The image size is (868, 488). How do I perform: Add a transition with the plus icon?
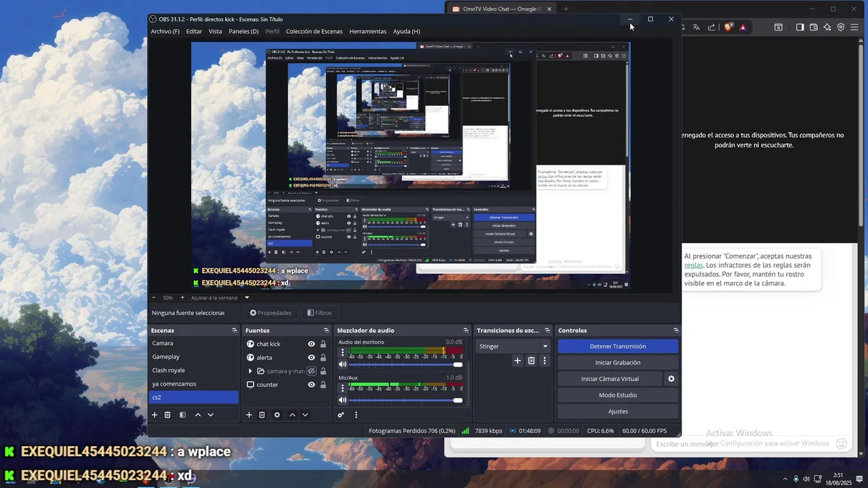(x=517, y=361)
